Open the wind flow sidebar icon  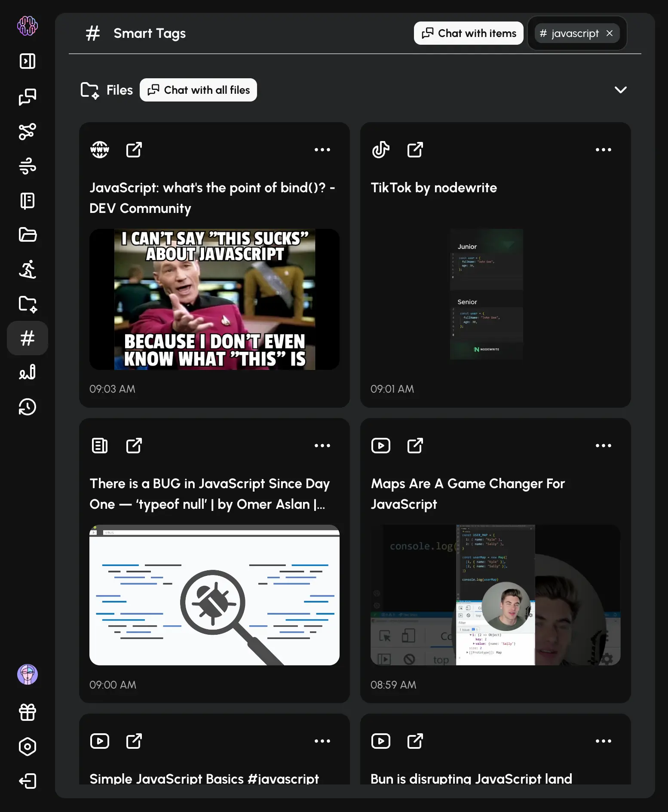pyautogui.click(x=28, y=166)
